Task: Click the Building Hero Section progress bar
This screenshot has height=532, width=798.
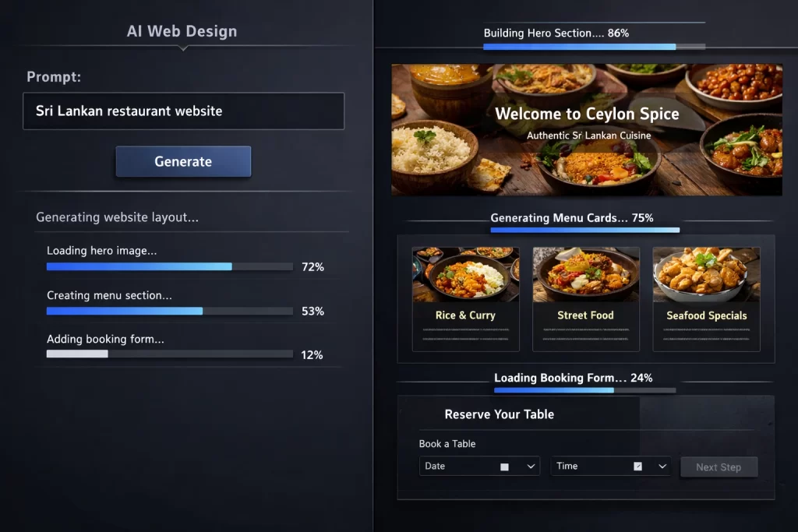Action: [x=594, y=47]
